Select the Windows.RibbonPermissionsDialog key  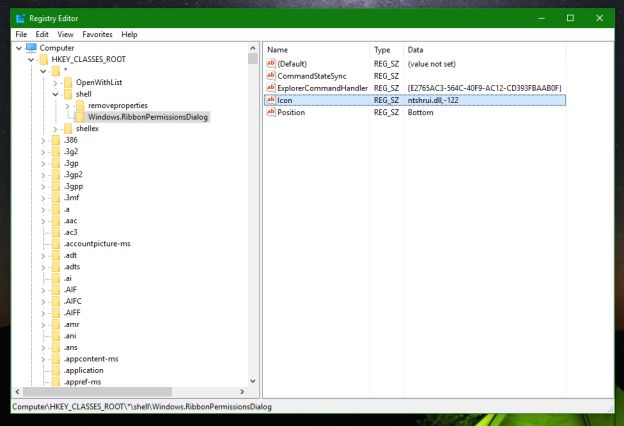point(148,117)
